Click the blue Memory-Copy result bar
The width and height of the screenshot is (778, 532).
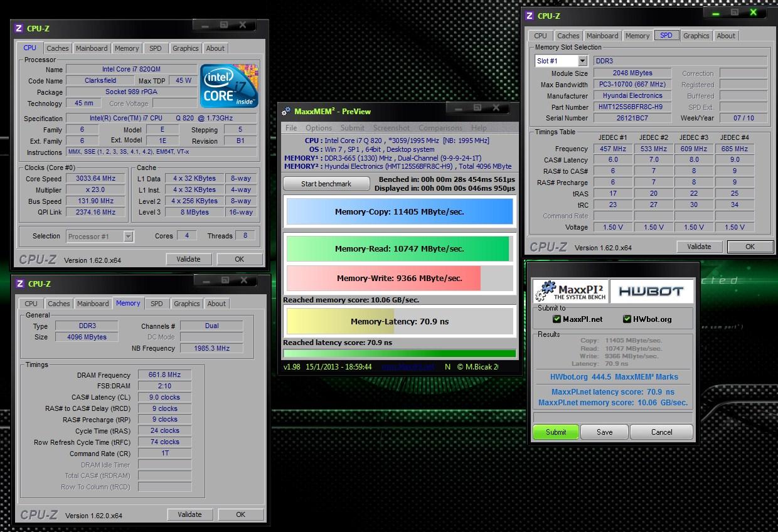coord(400,212)
